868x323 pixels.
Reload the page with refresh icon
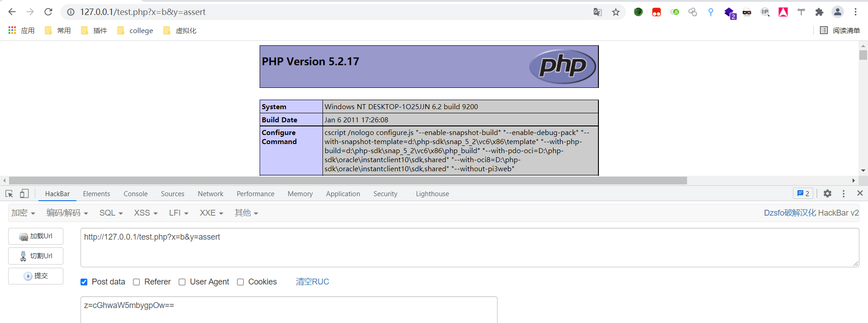pos(48,12)
